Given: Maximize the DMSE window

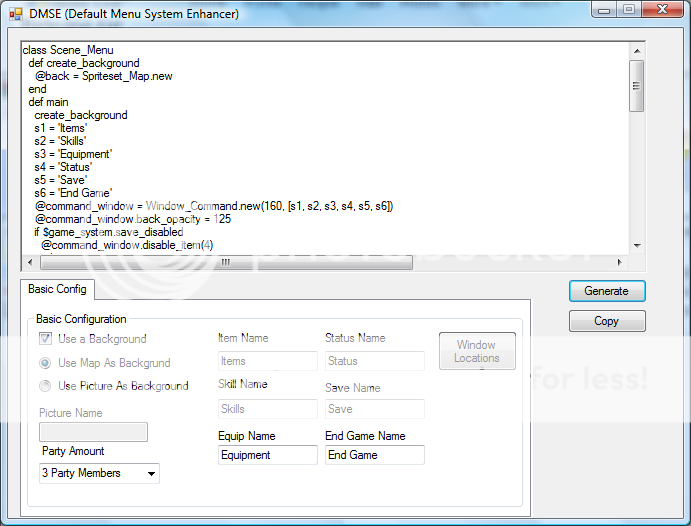Looking at the screenshot, I should (x=628, y=10).
